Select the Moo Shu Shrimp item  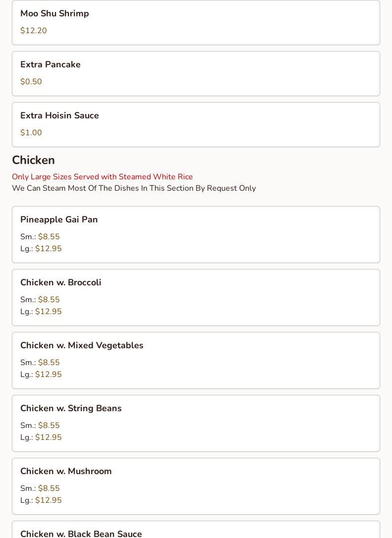[x=54, y=13]
